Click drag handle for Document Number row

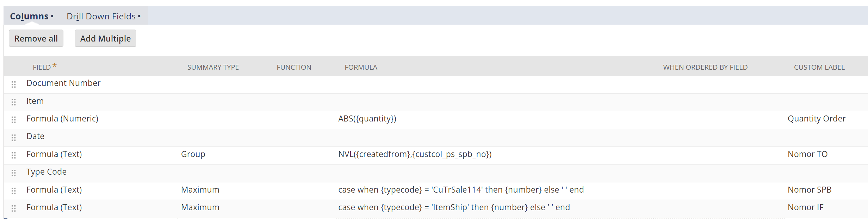coord(14,85)
